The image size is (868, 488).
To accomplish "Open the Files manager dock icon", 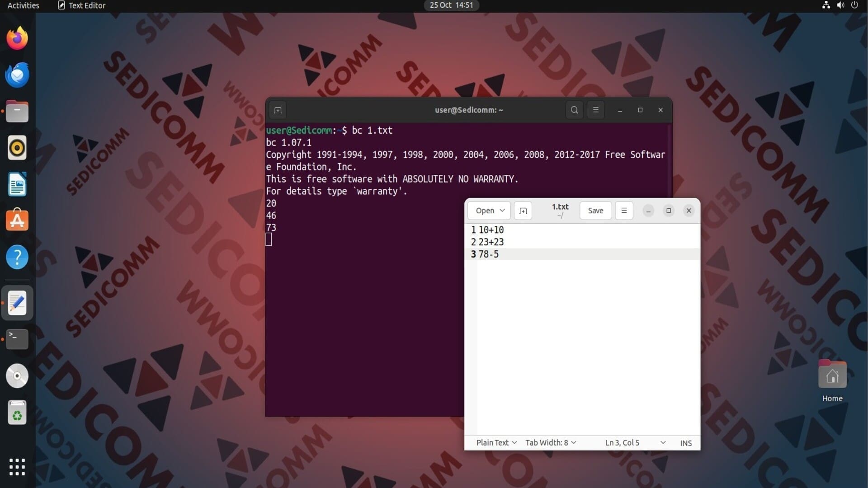I will (x=17, y=111).
